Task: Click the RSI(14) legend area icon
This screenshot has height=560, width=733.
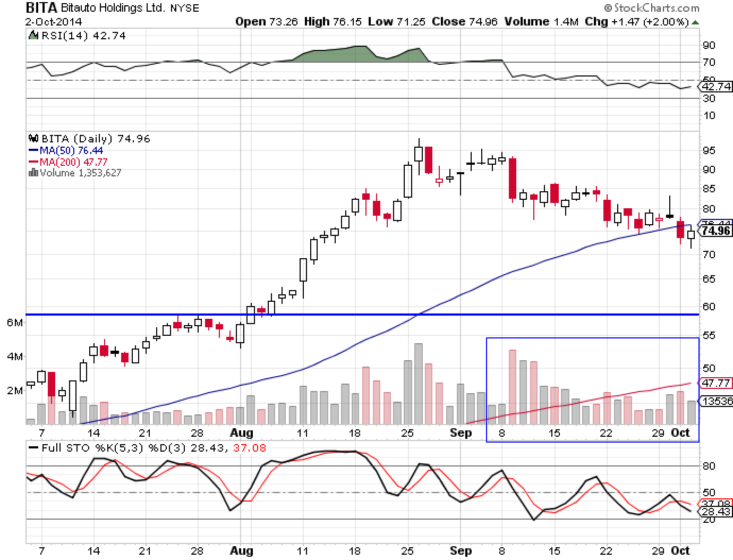Action: (x=33, y=36)
